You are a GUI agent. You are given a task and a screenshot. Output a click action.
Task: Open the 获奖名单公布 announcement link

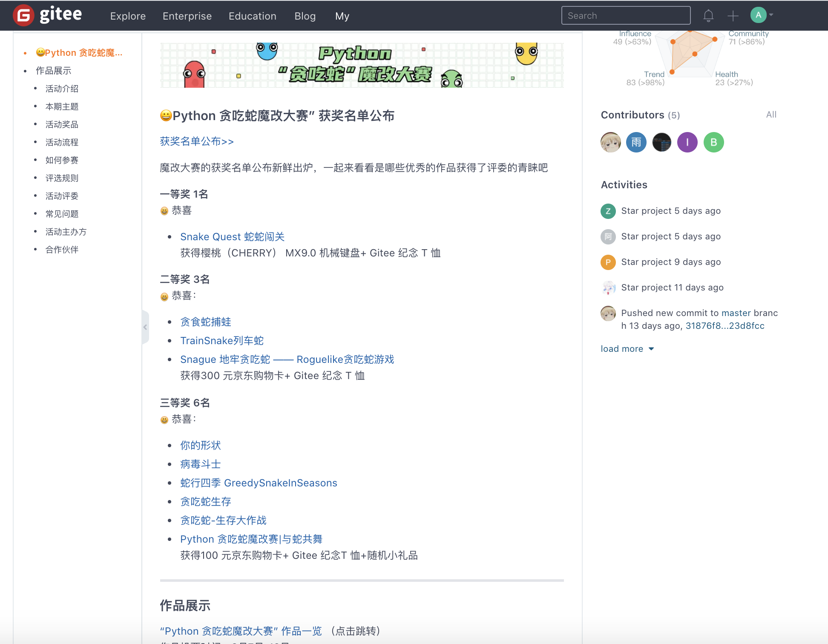click(196, 141)
